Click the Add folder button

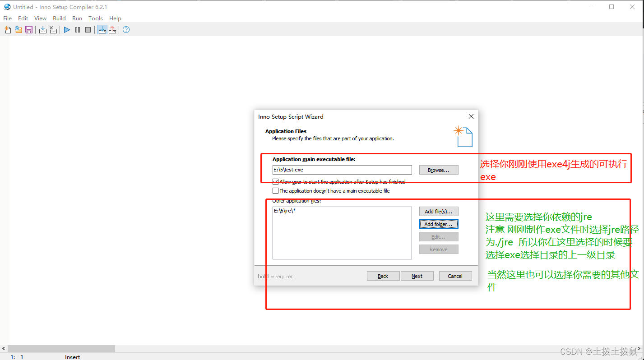pos(439,224)
